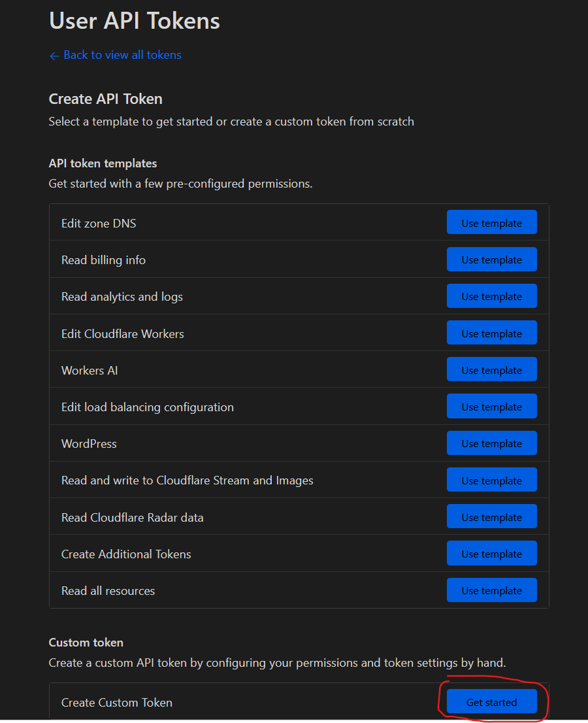Use template for Create Additional Tokens
This screenshot has width=588, height=723.
[491, 553]
